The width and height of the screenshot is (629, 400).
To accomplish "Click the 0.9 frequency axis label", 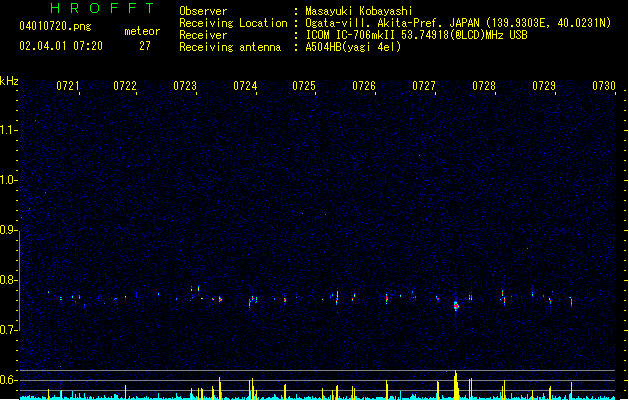I will pyautogui.click(x=8, y=230).
